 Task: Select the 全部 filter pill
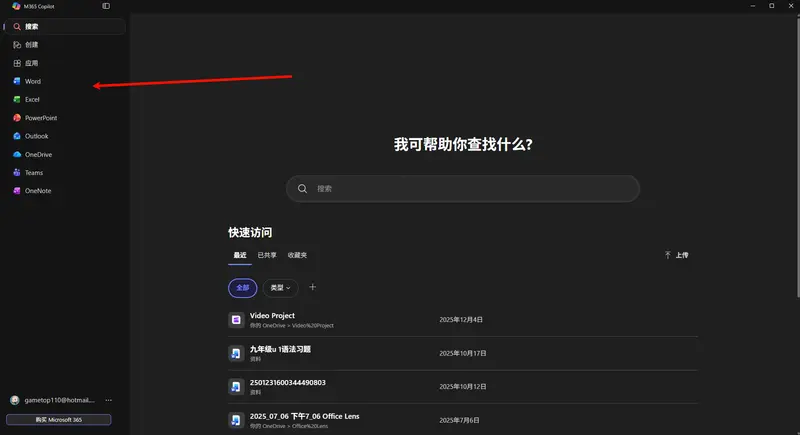[242, 288]
